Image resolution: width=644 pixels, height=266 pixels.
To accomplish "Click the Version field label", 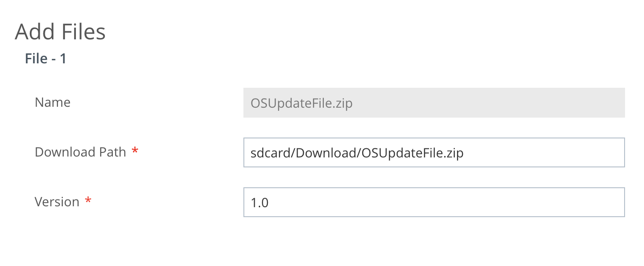I will coord(58,202).
